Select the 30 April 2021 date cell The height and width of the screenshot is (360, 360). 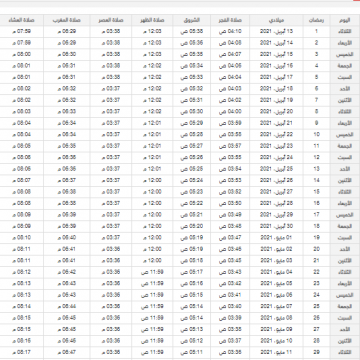(276, 226)
